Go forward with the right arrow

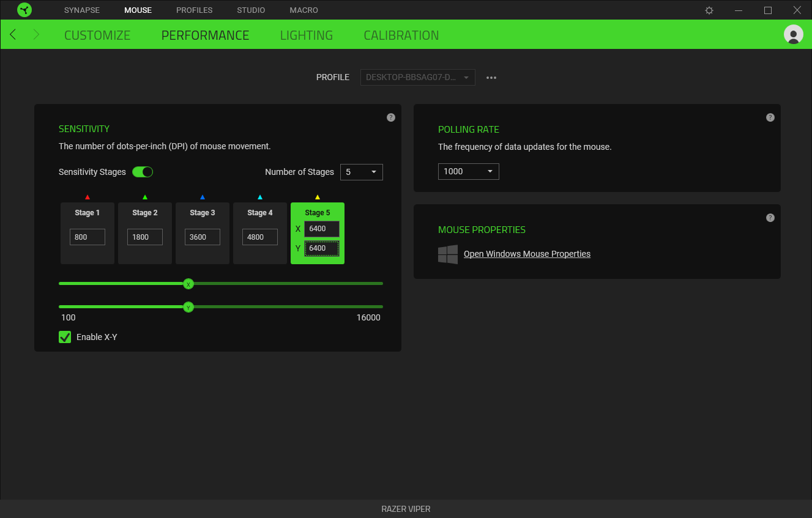[x=36, y=34]
